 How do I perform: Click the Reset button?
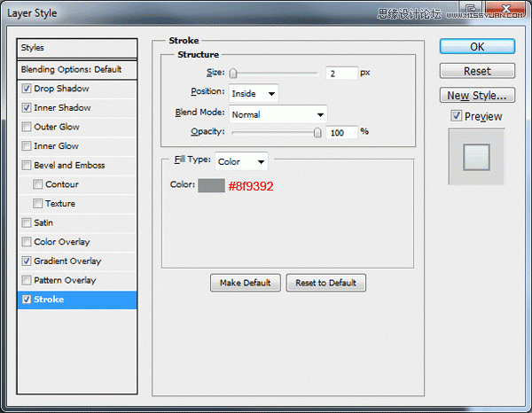(x=477, y=71)
